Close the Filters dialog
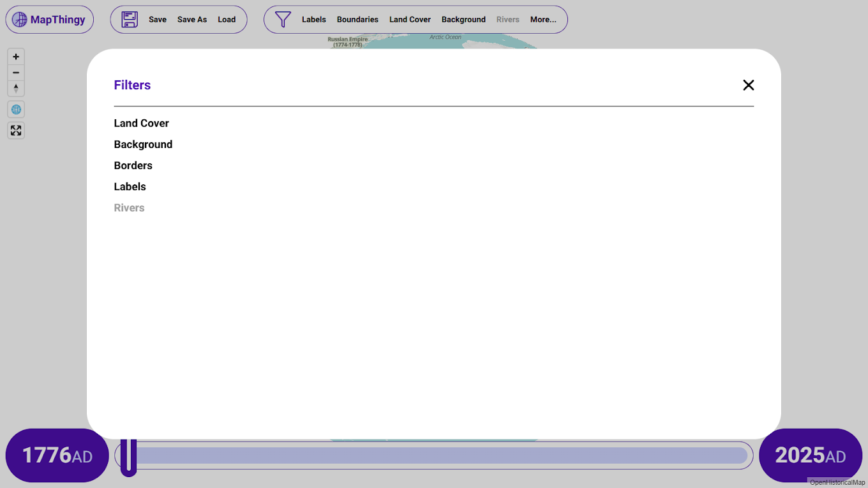This screenshot has height=488, width=868. coord(748,85)
